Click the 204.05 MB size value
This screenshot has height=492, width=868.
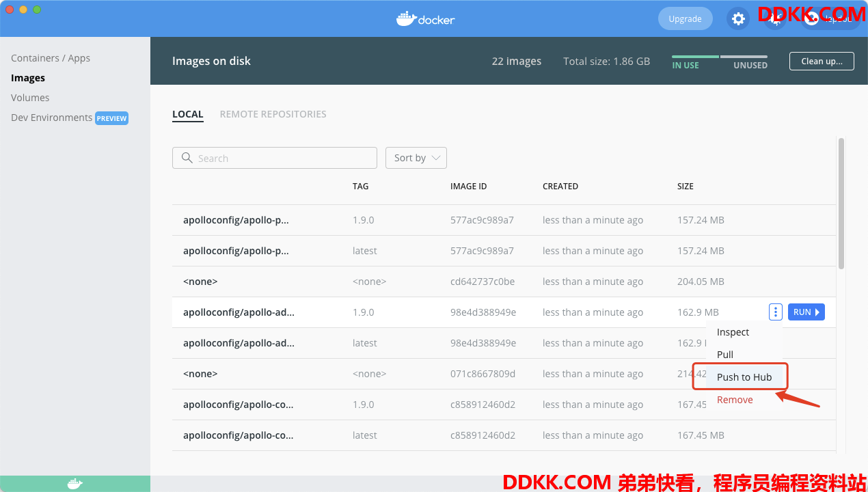pos(701,282)
